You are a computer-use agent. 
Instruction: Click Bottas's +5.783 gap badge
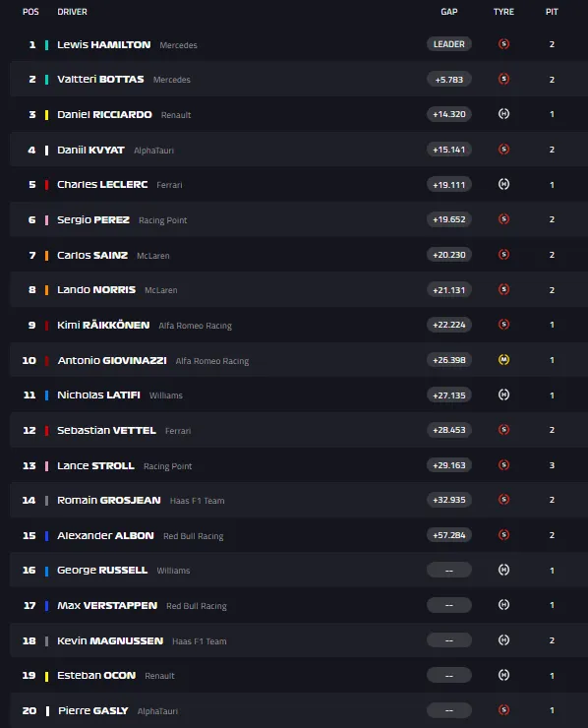pos(448,80)
